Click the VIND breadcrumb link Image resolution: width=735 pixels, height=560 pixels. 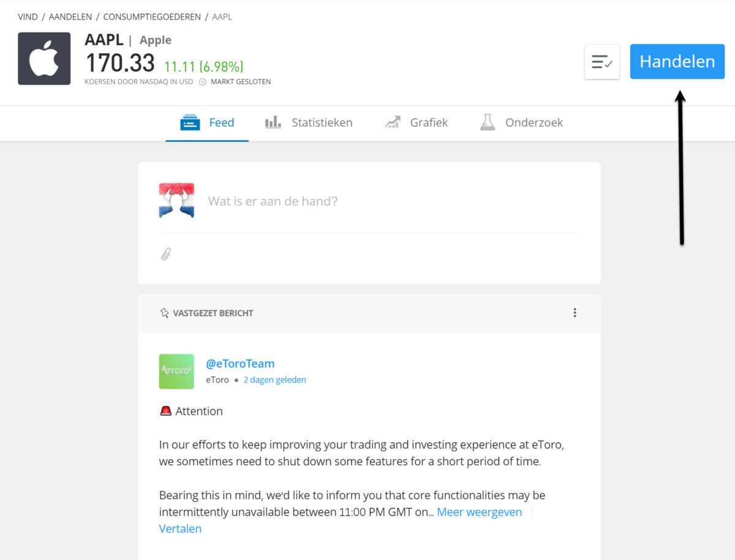pyautogui.click(x=28, y=17)
